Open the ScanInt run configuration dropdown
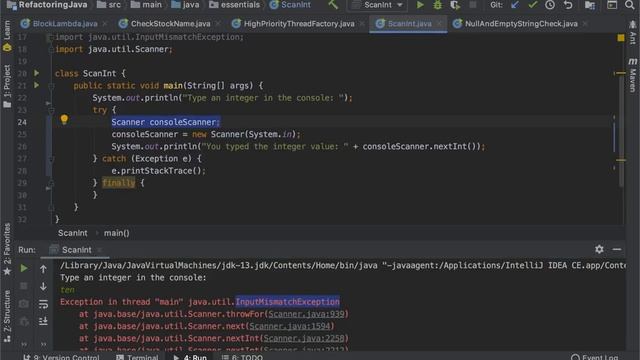Image resolution: width=640 pixels, height=360 pixels. coord(378,5)
